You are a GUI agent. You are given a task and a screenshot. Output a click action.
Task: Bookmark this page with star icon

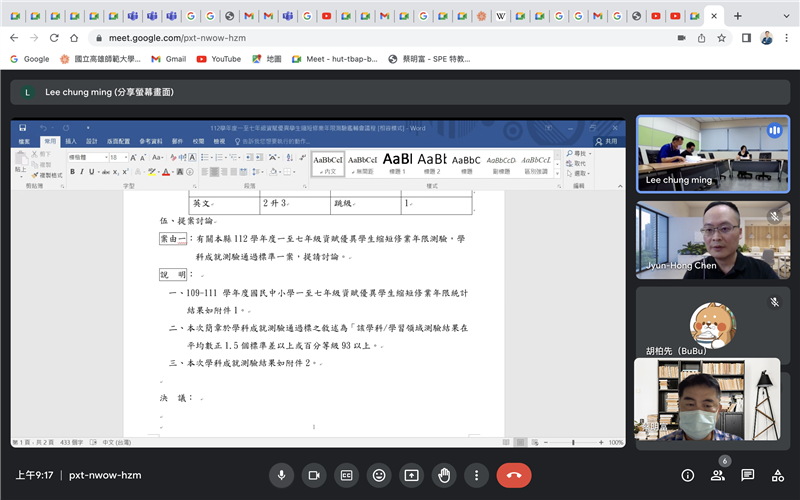tap(721, 37)
